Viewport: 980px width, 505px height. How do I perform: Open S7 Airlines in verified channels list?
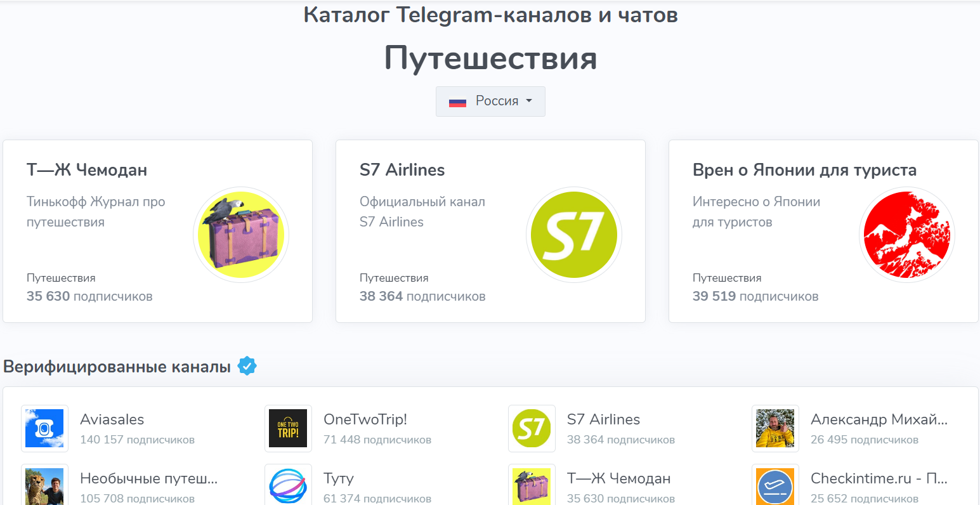[x=603, y=419]
